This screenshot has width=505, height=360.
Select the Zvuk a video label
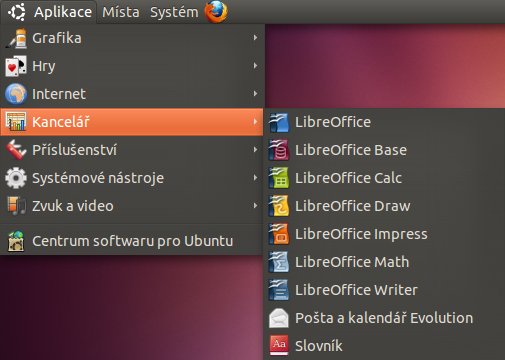73,206
